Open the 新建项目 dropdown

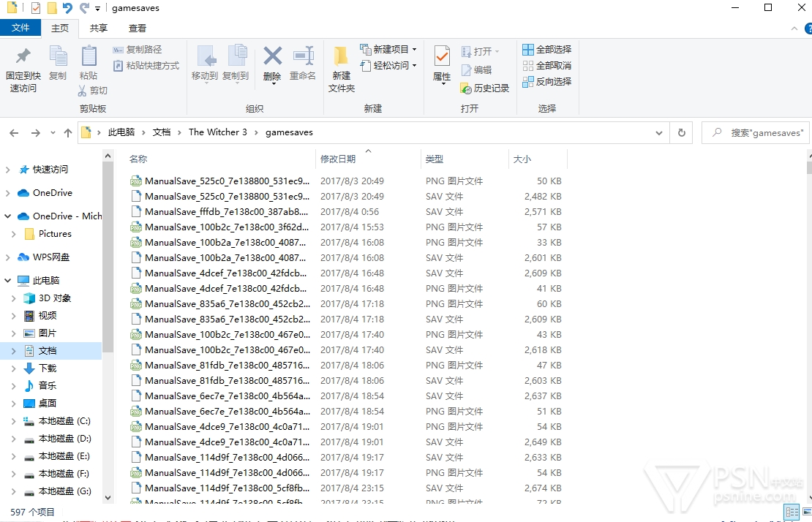tap(388, 49)
